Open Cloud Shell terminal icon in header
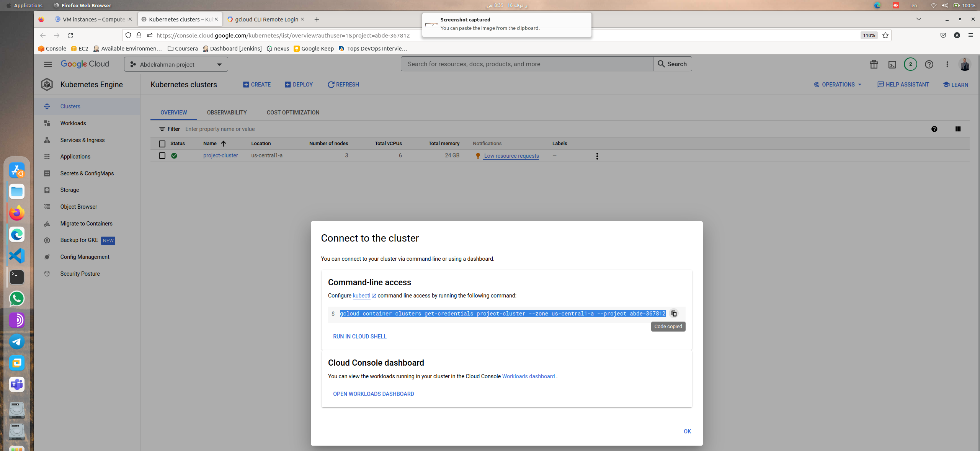The image size is (980, 451). coord(892,64)
